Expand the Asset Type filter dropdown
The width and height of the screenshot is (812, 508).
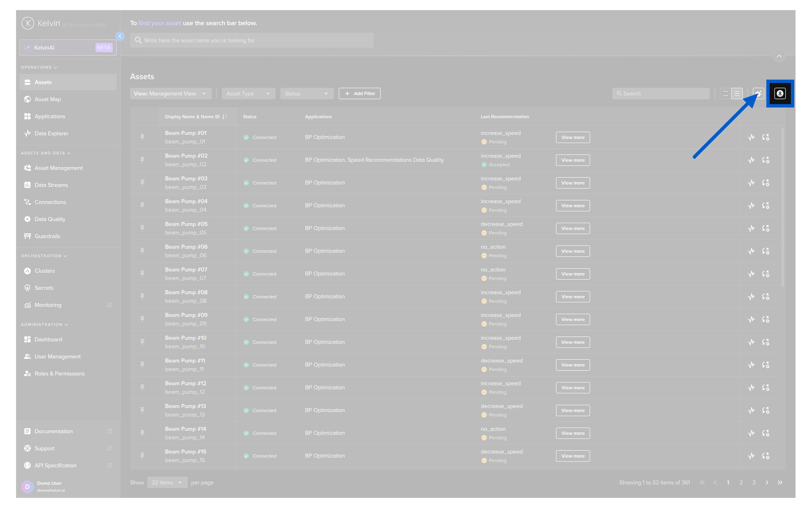(248, 94)
